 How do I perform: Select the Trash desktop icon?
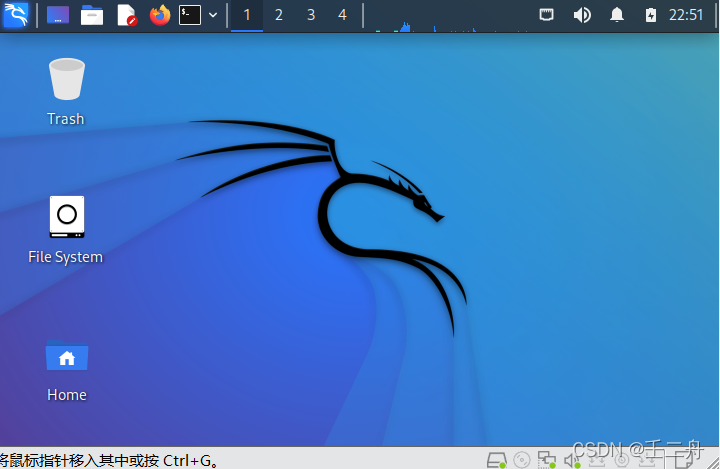tap(67, 92)
